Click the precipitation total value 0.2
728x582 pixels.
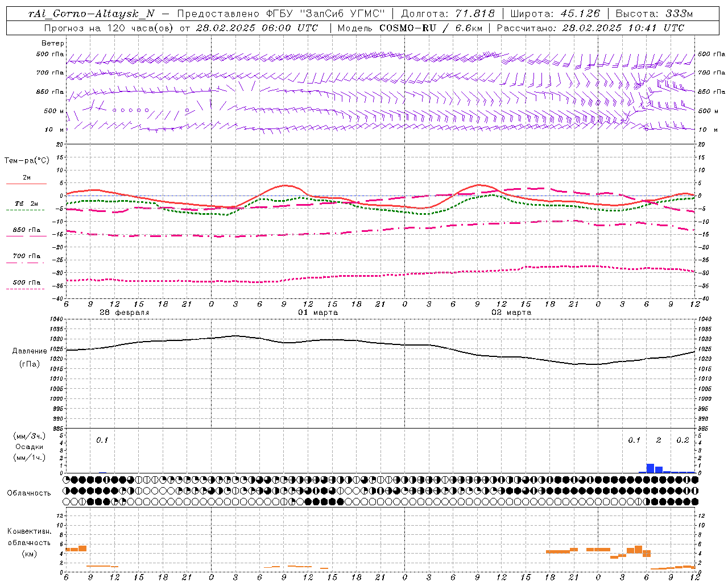pyautogui.click(x=683, y=440)
